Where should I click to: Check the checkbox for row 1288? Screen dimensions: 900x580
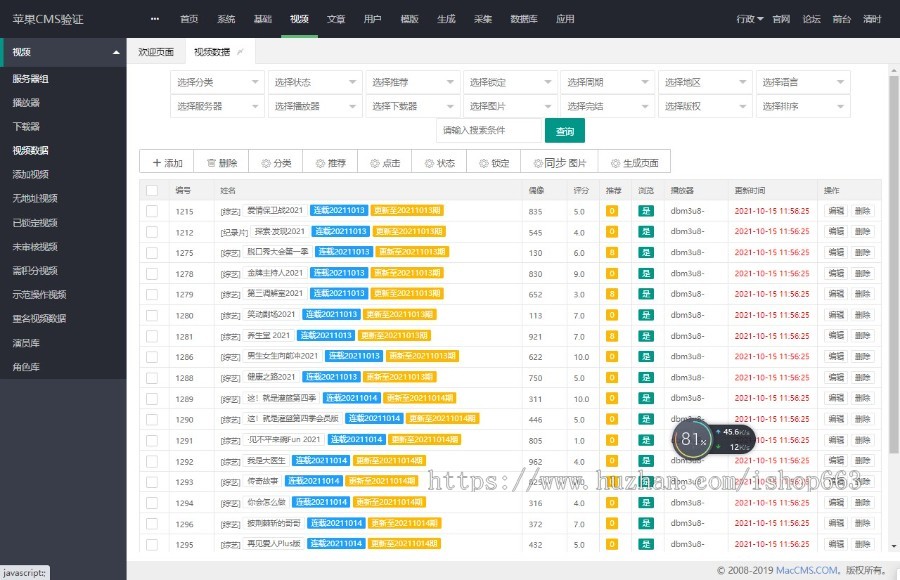[152, 378]
